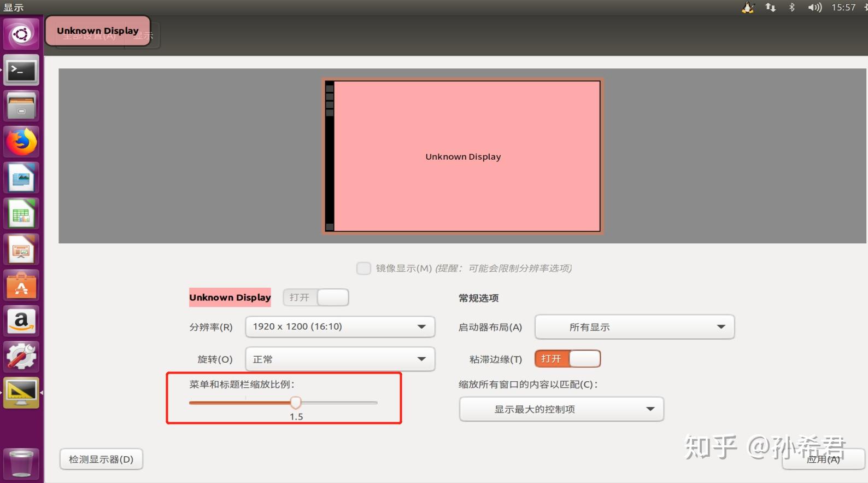Select the Displays app launcher icon
Image resolution: width=868 pixels, height=483 pixels.
[21, 393]
